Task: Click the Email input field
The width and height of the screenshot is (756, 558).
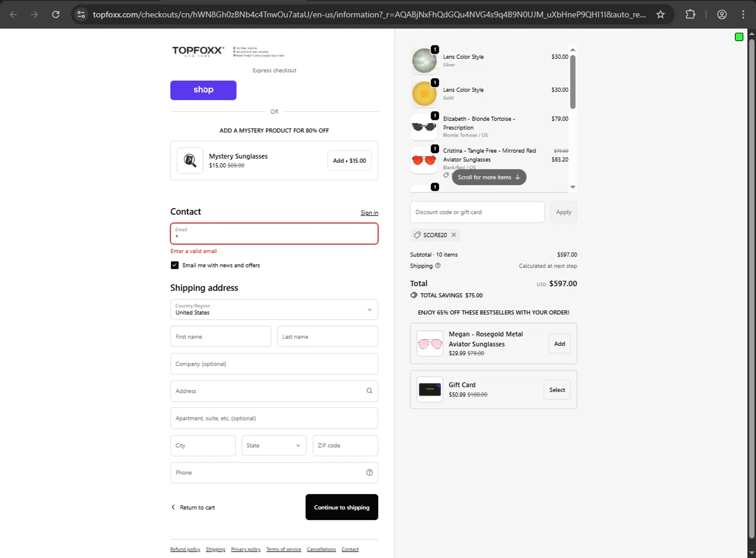Action: tap(274, 233)
